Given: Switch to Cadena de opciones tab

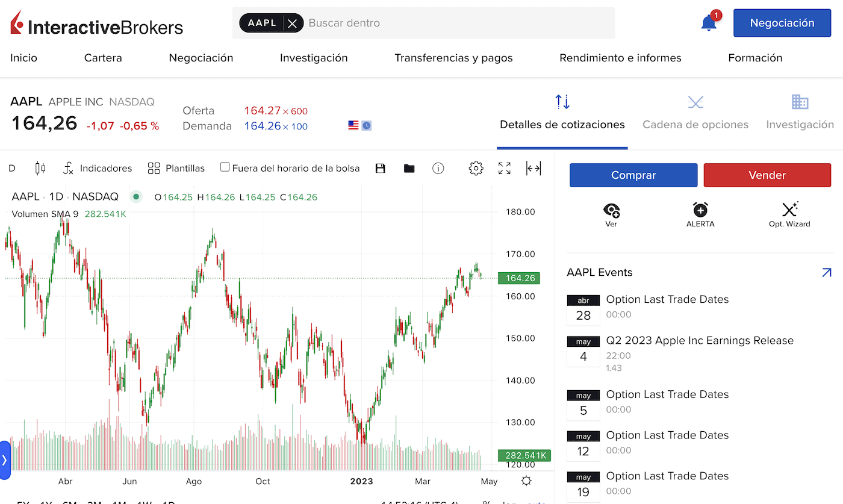Looking at the screenshot, I should coord(695,113).
